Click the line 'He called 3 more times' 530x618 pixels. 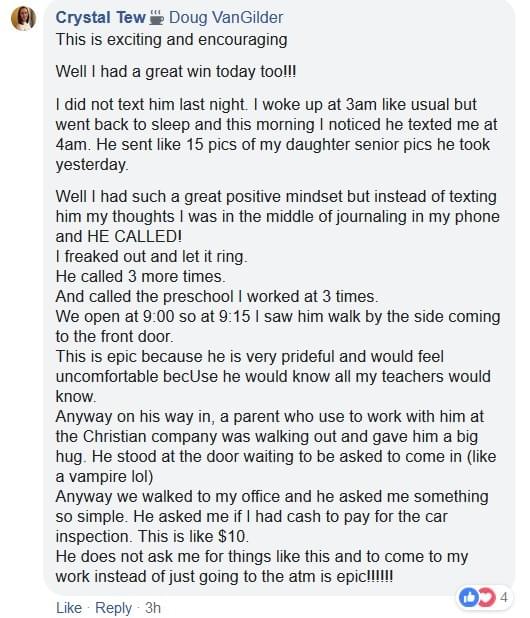coord(140,277)
